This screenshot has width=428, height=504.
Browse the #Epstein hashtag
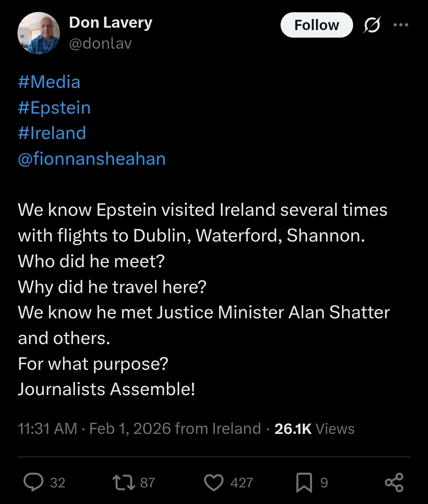(x=54, y=108)
